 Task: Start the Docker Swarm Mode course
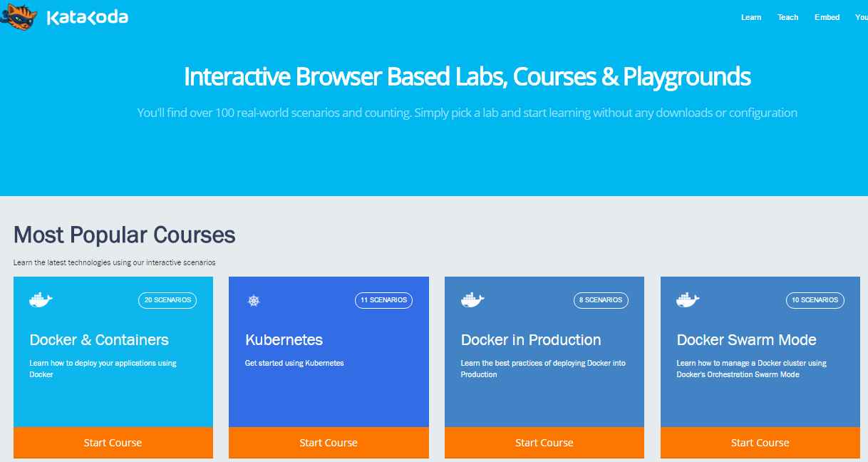760,443
